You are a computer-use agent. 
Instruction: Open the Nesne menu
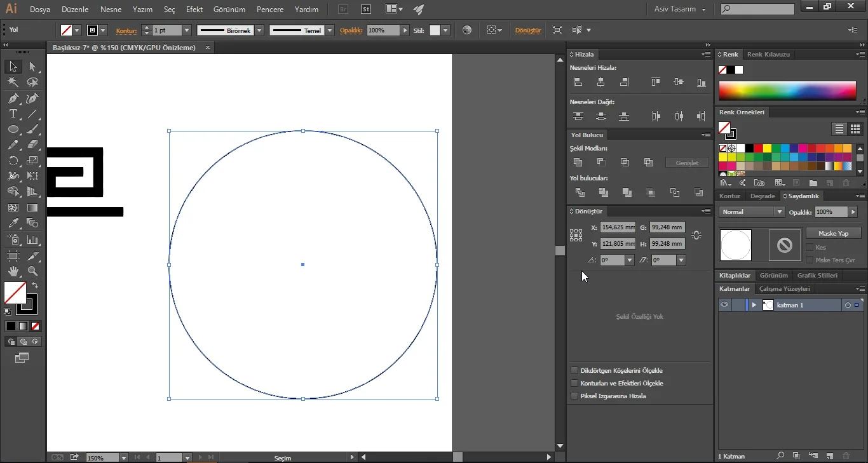(111, 10)
